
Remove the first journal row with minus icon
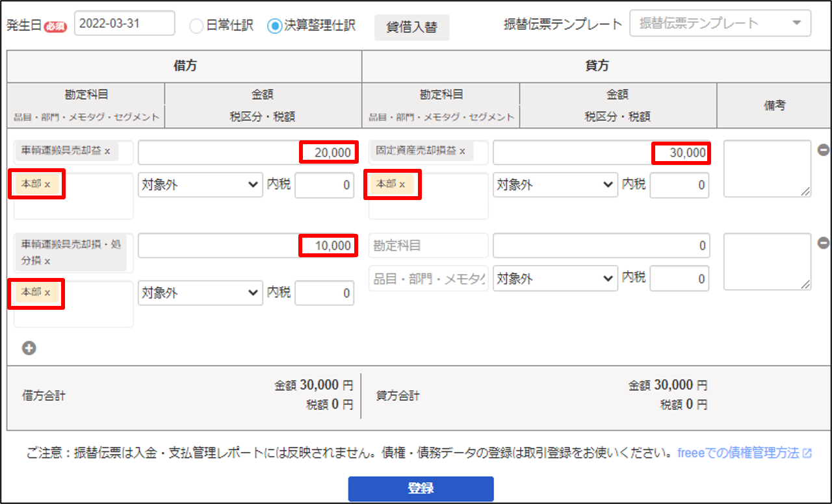pyautogui.click(x=823, y=150)
